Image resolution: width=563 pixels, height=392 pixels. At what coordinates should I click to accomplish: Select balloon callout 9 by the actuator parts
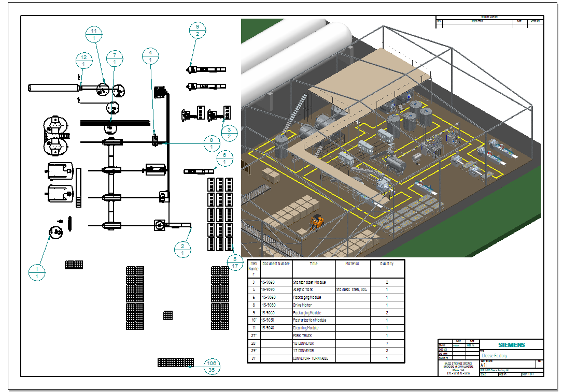pos(198,30)
